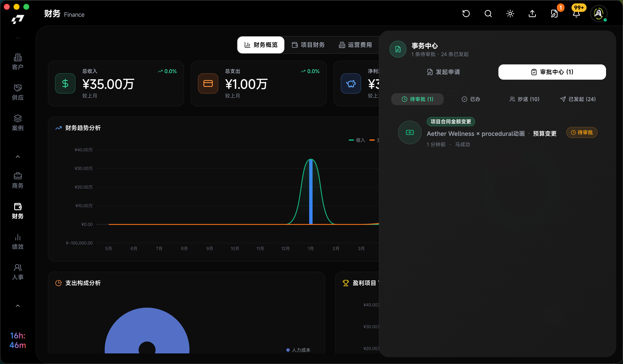Toggle light/dark theme sun icon

[510, 14]
